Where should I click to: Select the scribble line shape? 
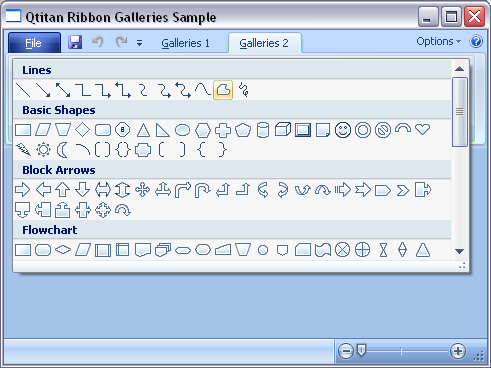coord(243,90)
